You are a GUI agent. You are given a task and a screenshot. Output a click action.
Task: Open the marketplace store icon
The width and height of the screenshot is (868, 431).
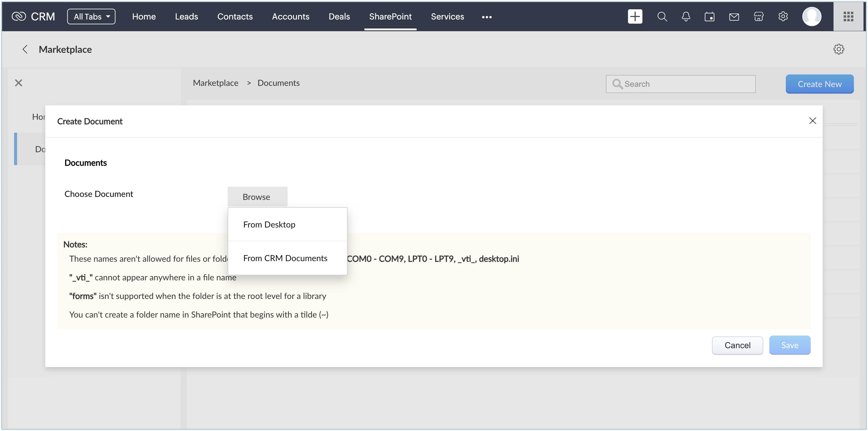pos(759,17)
